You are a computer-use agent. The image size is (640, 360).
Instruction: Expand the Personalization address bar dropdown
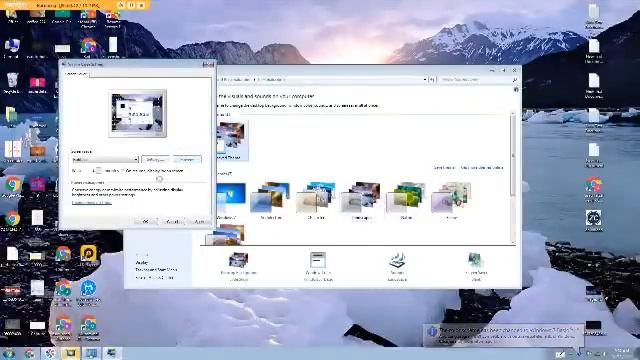(425, 80)
